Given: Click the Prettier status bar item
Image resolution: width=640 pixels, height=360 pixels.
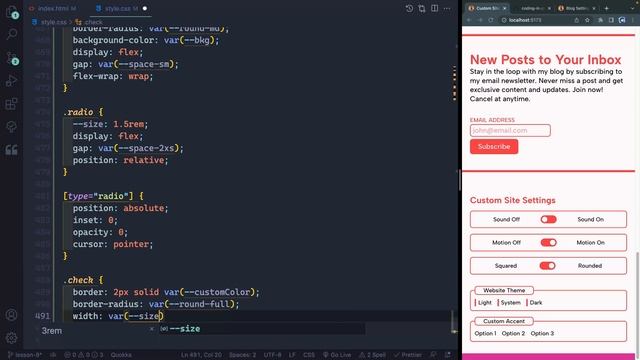Looking at the screenshot, I should click(407, 355).
